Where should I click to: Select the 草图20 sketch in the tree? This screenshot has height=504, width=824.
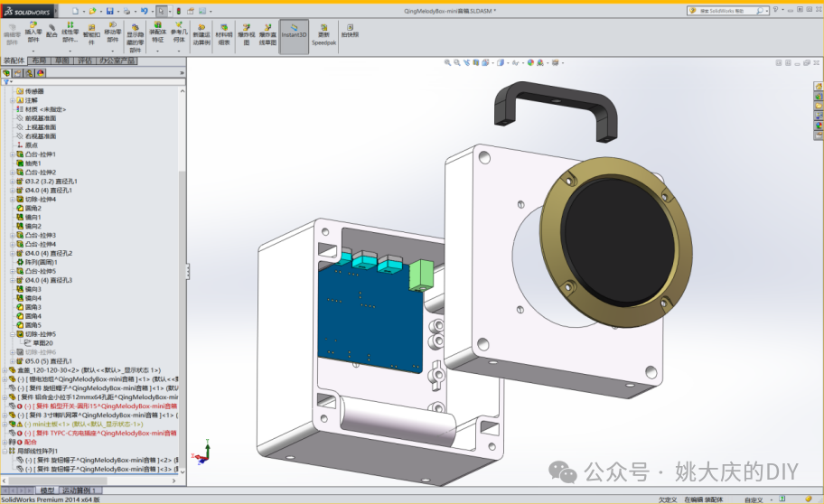pyautogui.click(x=43, y=343)
